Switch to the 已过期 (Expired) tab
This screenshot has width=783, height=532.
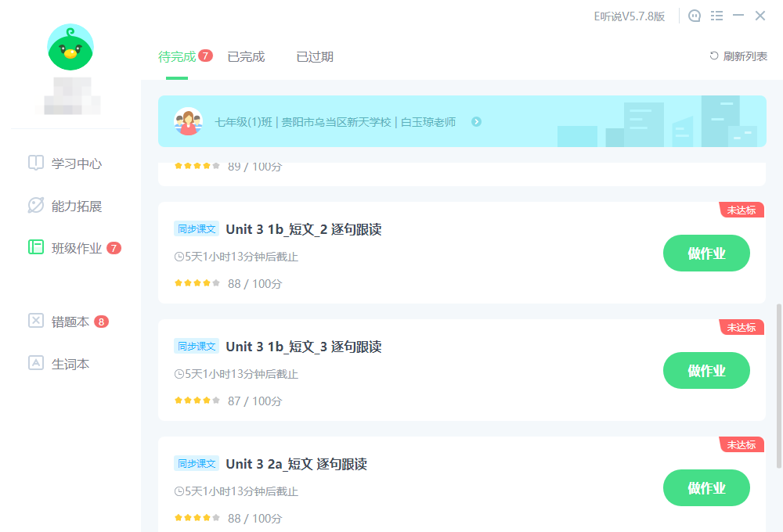[314, 56]
